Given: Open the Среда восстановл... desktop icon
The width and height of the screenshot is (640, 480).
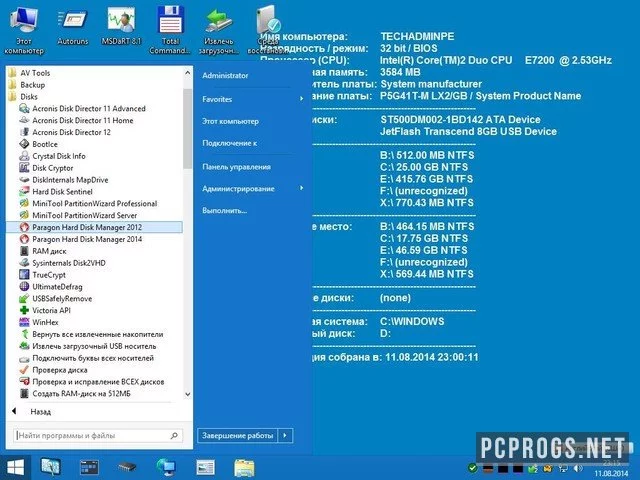Looking at the screenshot, I should point(268,31).
